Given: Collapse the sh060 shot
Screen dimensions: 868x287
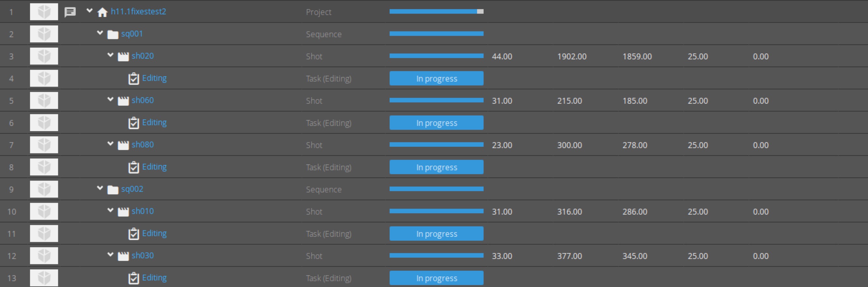Looking at the screenshot, I should pyautogui.click(x=110, y=99).
